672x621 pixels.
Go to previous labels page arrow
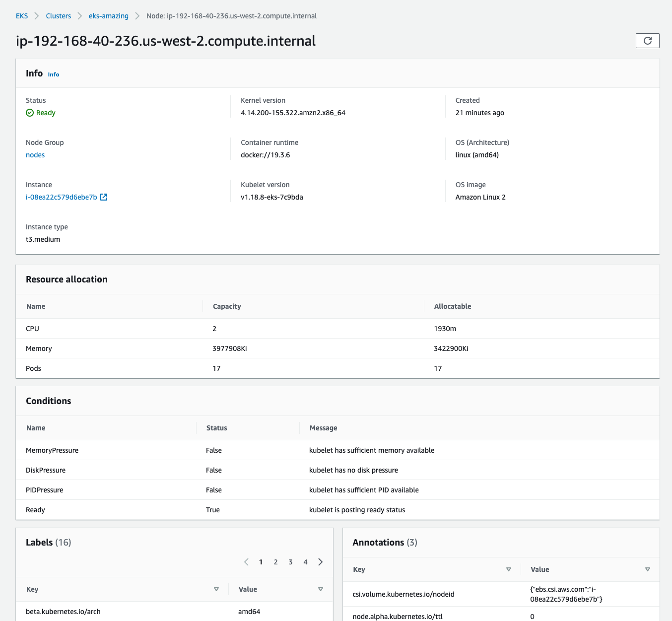pos(246,562)
